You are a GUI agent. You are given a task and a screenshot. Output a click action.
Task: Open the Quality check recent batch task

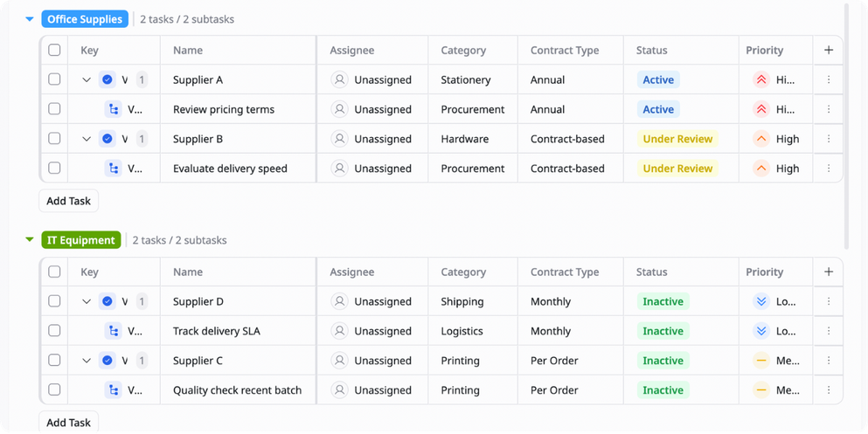point(237,390)
